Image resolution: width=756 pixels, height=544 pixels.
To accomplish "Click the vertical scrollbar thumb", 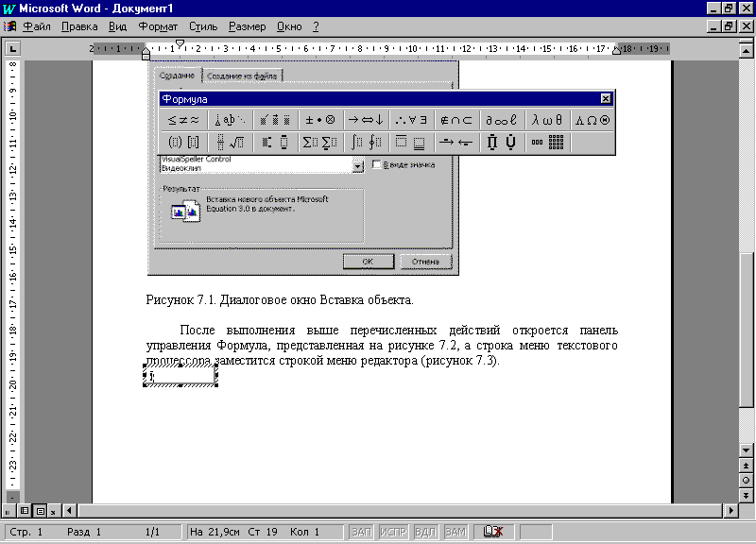I will pyautogui.click(x=747, y=330).
